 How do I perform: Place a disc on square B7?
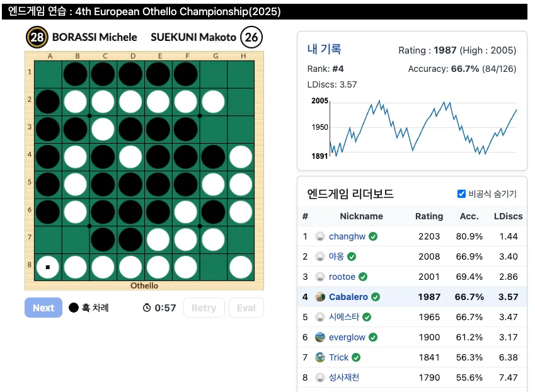coord(76,239)
